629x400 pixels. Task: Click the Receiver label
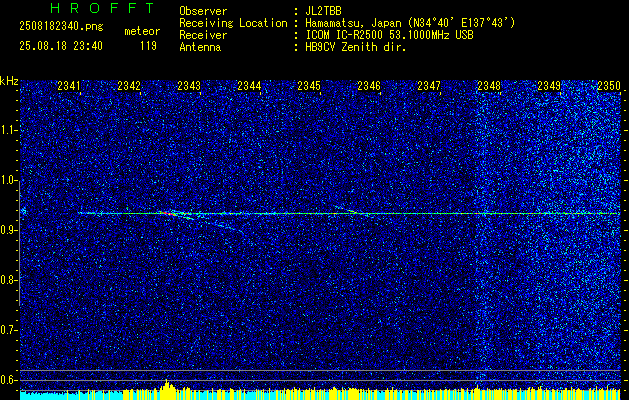click(x=203, y=35)
